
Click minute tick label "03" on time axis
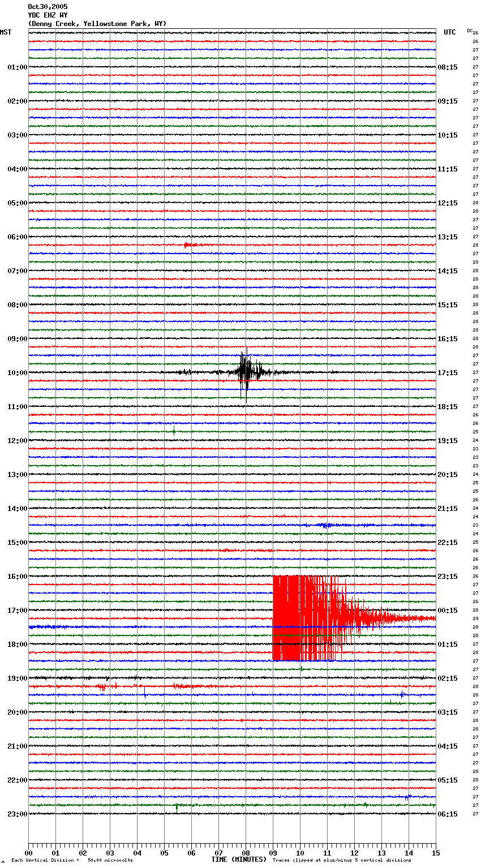[x=110, y=853]
